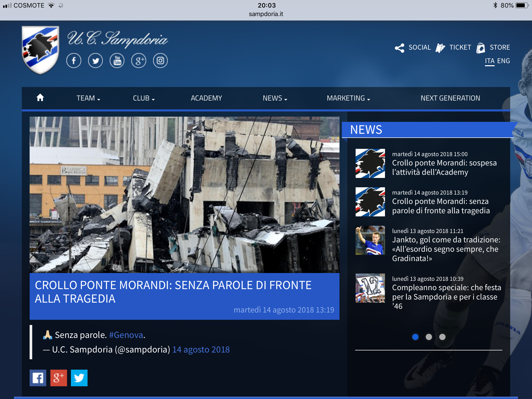Viewport: 532px width, 399px height.
Task: Open the YouTube circle icon
Action: pos(117,61)
